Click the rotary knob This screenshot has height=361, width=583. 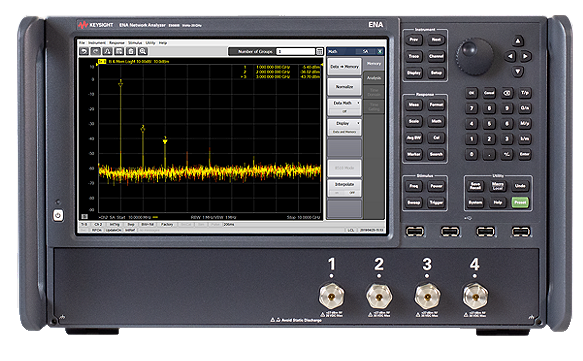click(x=474, y=56)
